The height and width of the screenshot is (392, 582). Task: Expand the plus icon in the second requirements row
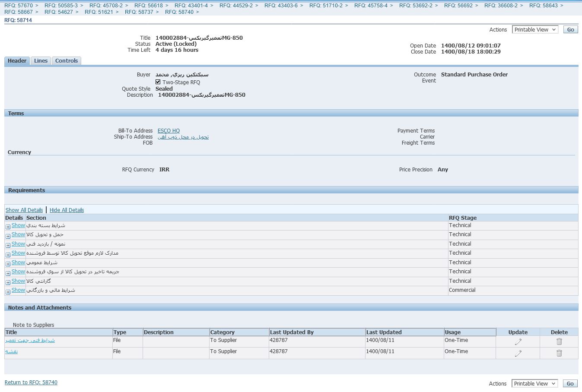8,236
